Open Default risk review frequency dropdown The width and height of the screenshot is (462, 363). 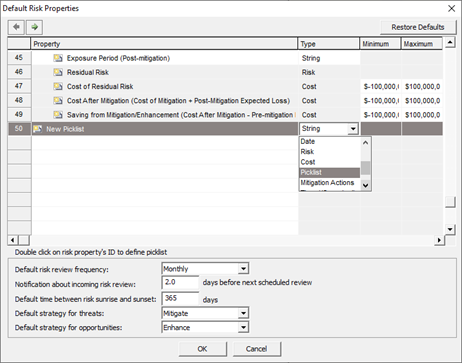243,269
